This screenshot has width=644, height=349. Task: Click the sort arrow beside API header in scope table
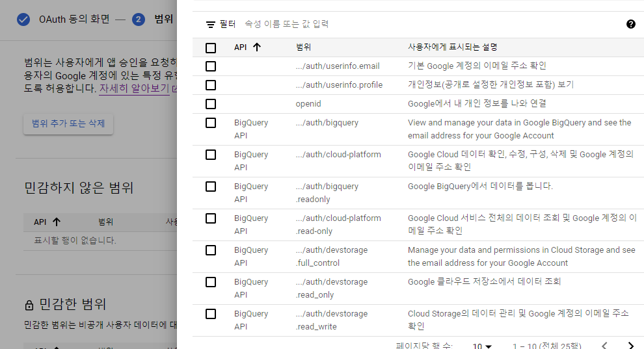coord(257,47)
